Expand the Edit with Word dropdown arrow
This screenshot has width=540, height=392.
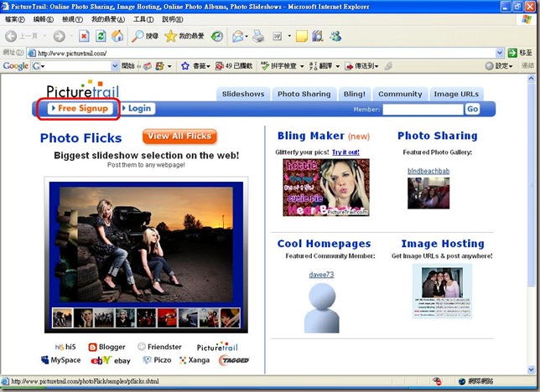point(289,36)
